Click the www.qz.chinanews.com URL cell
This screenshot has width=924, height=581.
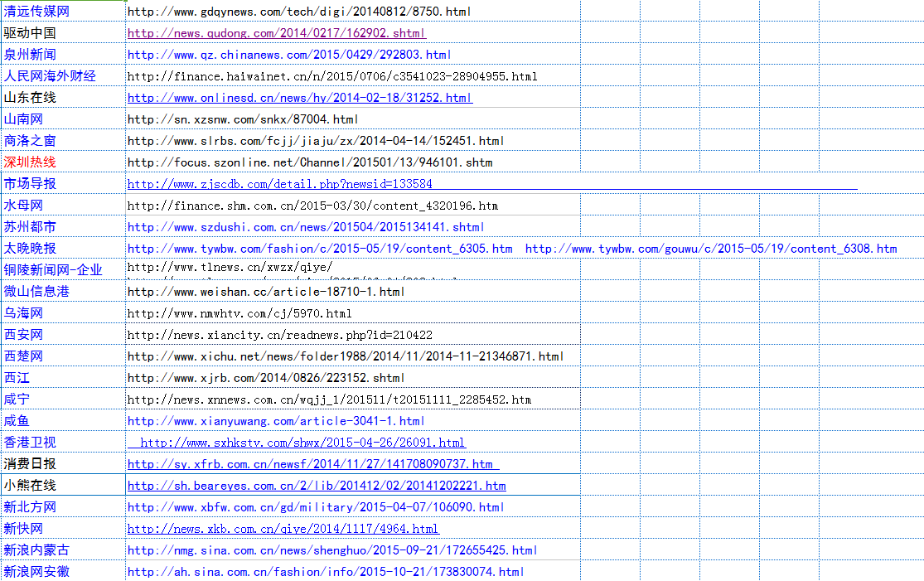353,55
